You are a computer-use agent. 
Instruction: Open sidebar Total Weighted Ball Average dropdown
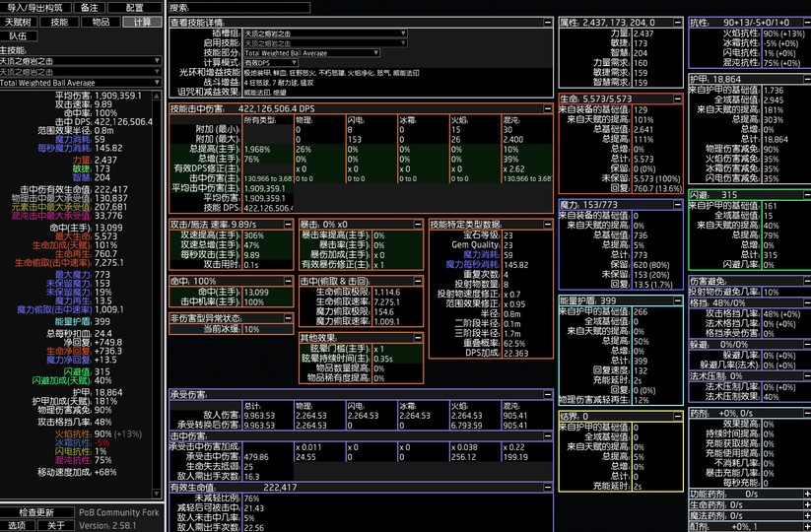80,83
